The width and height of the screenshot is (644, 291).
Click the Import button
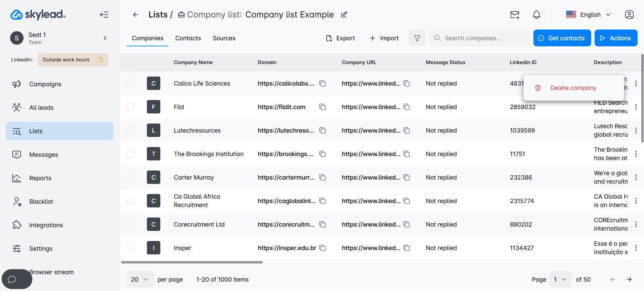(384, 38)
